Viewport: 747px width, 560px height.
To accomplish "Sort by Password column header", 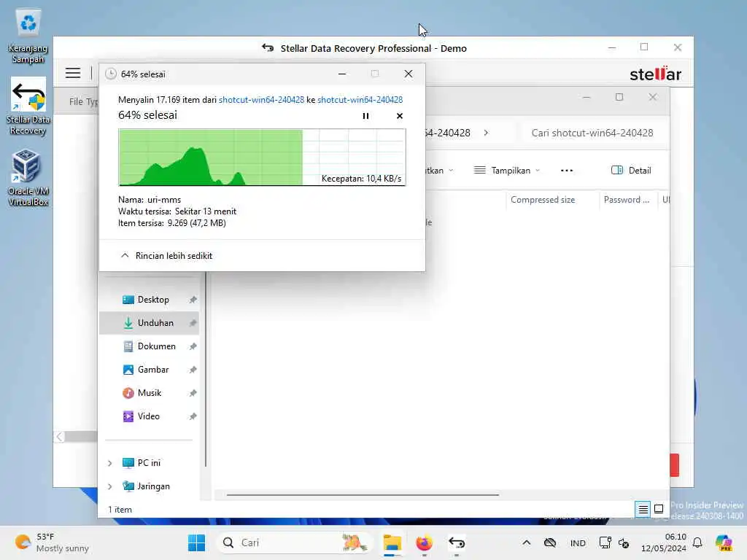I will 627,200.
